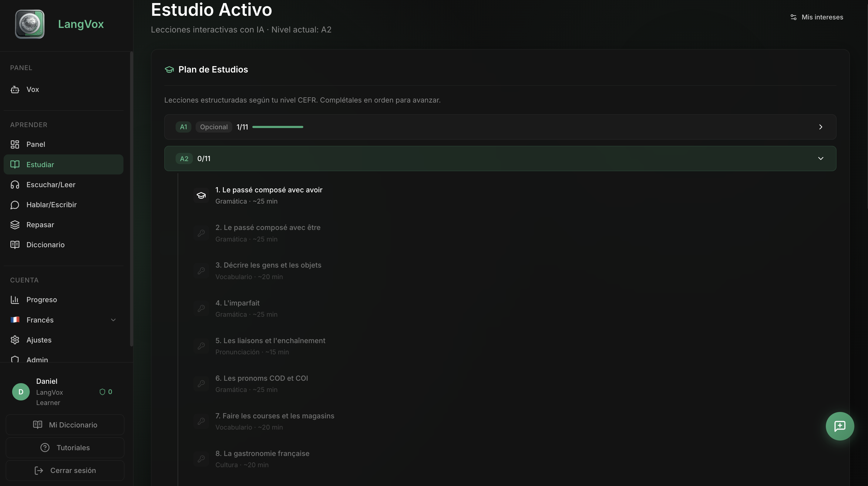868x486 pixels.
Task: Click the A2 0/11 row header
Action: (500, 158)
